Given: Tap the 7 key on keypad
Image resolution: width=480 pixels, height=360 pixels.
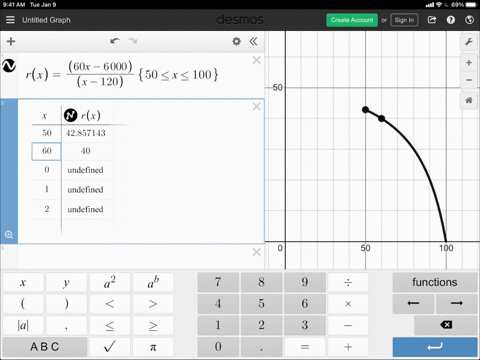Looking at the screenshot, I should 218,283.
